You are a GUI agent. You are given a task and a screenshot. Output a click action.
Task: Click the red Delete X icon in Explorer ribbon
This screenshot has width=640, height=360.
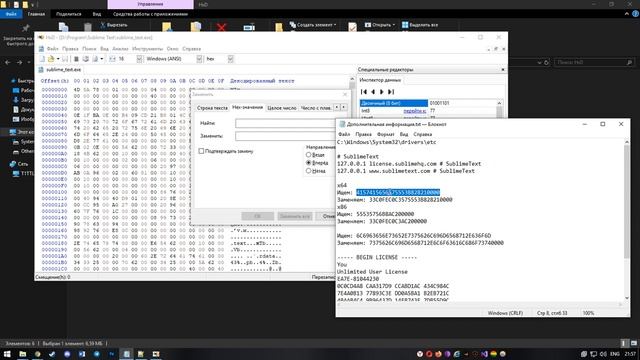(222, 27)
